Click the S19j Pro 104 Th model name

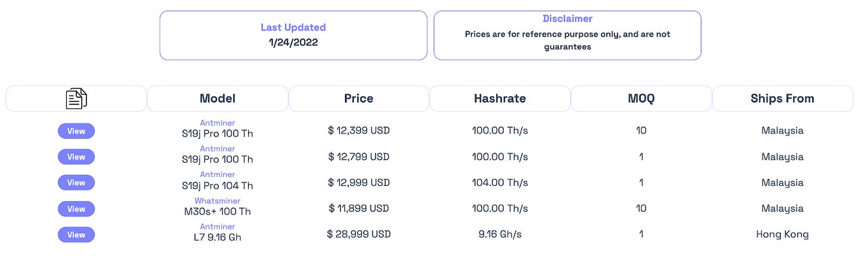(218, 185)
